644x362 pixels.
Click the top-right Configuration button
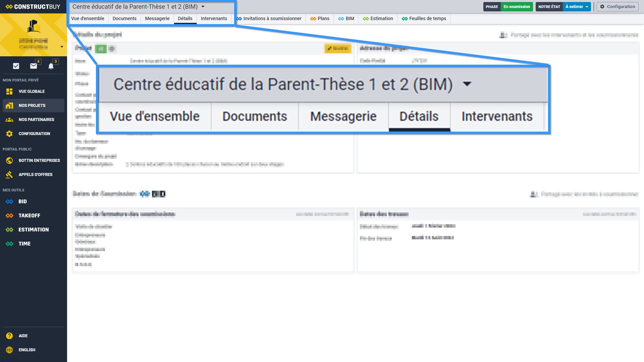(618, 7)
